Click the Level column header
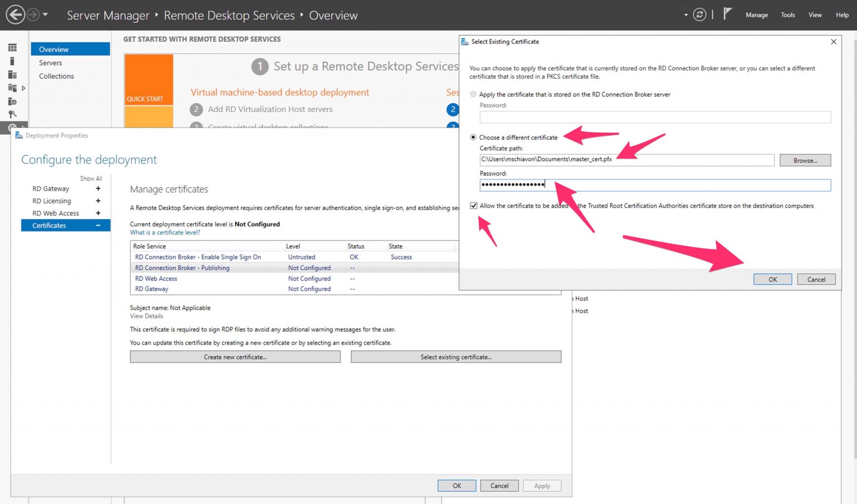857x504 pixels. pyautogui.click(x=315, y=246)
